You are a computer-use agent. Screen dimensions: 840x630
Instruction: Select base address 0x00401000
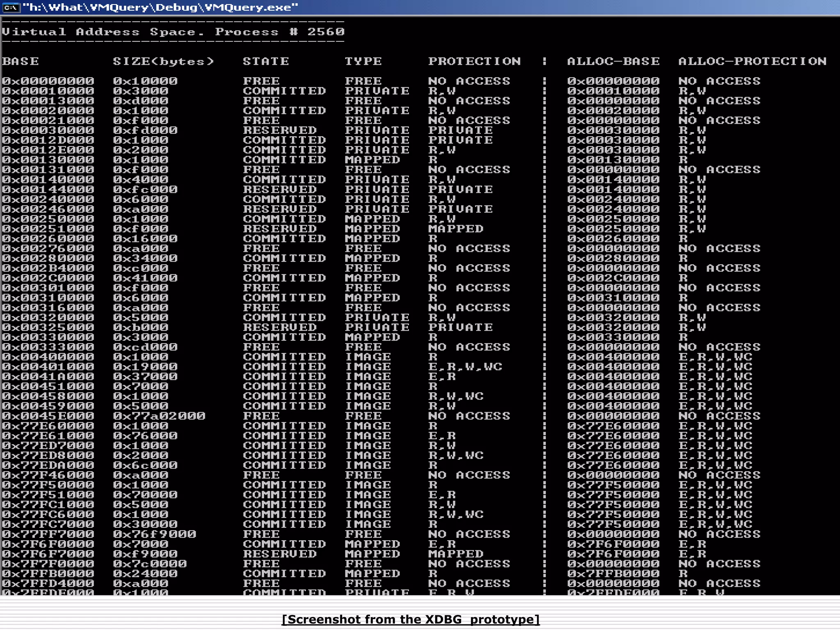48,367
